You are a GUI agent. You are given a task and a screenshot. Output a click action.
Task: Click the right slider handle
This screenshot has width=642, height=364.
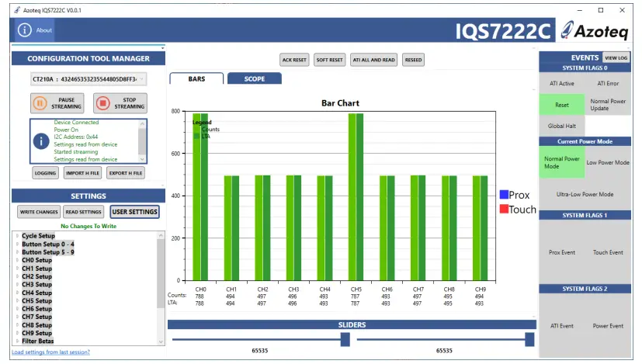point(529,339)
